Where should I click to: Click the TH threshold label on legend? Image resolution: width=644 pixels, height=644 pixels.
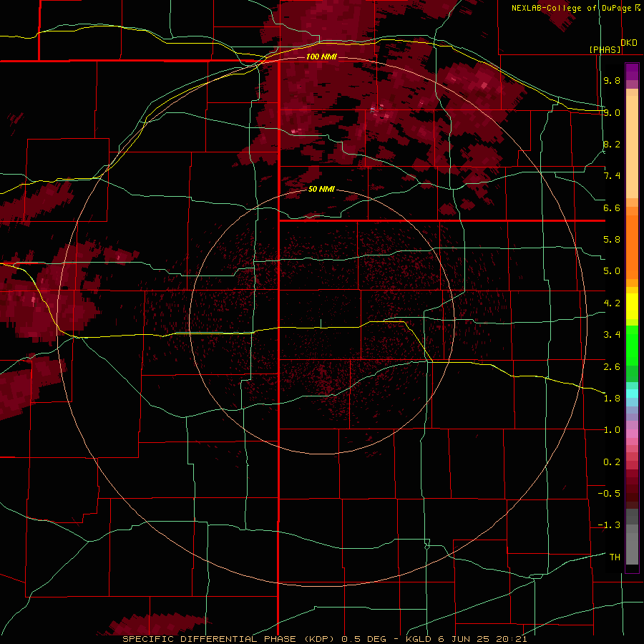pyautogui.click(x=615, y=557)
